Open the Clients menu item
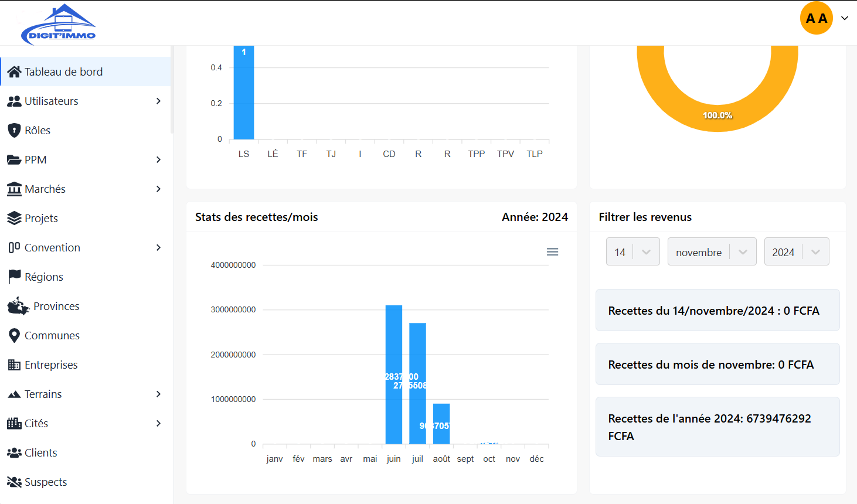This screenshot has height=504, width=857. point(40,452)
